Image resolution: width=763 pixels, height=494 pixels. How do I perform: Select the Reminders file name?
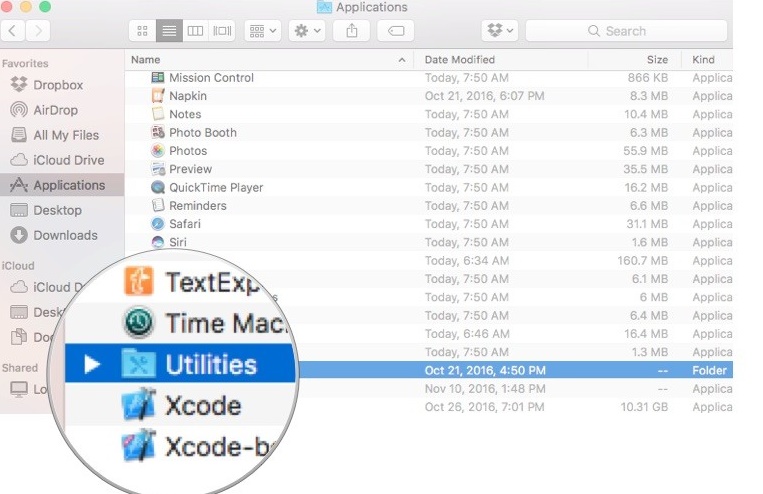coord(198,206)
